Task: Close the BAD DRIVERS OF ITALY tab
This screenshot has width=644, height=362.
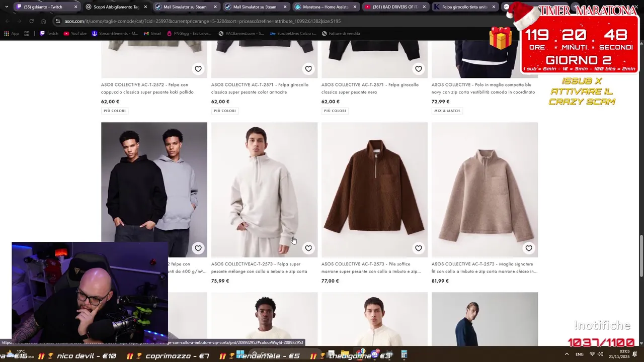Action: 424,7
